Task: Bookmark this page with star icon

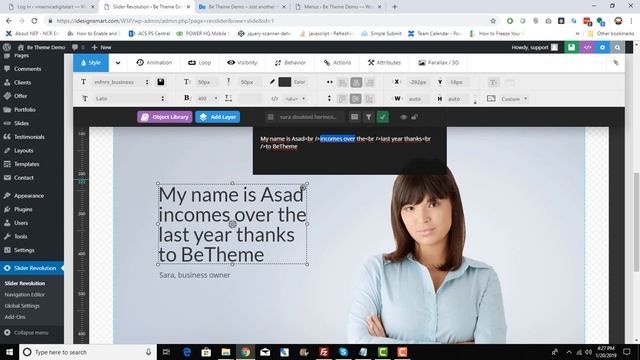Action: point(493,20)
